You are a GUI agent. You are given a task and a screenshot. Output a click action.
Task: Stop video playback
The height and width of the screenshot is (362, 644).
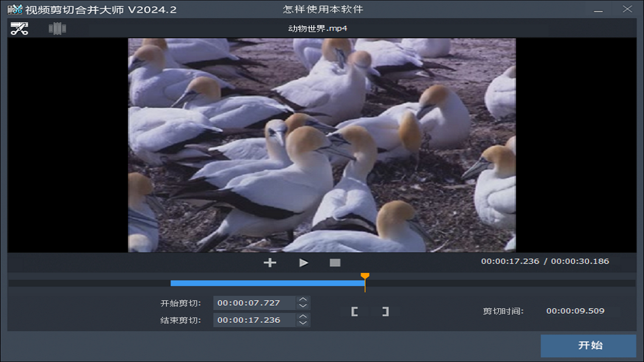pyautogui.click(x=335, y=262)
